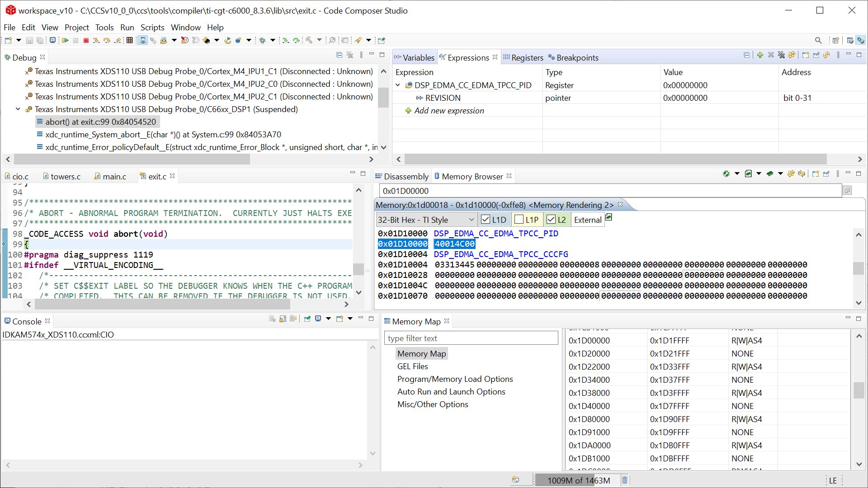Click the red Terminate debug icon

pyautogui.click(x=86, y=41)
